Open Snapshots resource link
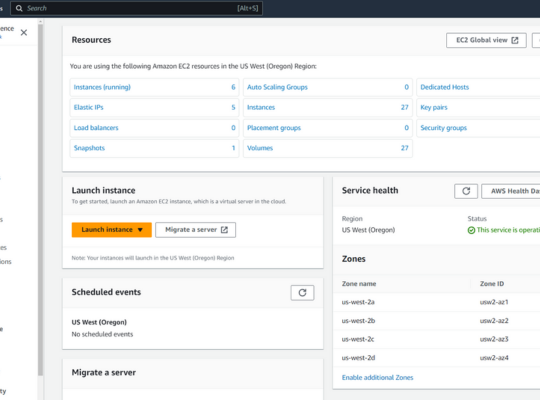The height and width of the screenshot is (400, 540). (x=89, y=148)
